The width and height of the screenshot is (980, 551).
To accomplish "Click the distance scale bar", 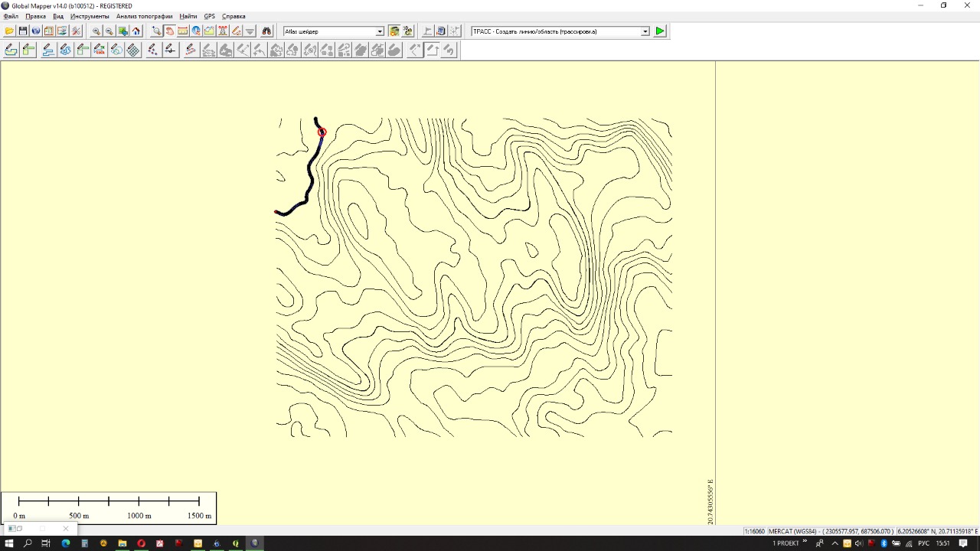I will [x=109, y=508].
